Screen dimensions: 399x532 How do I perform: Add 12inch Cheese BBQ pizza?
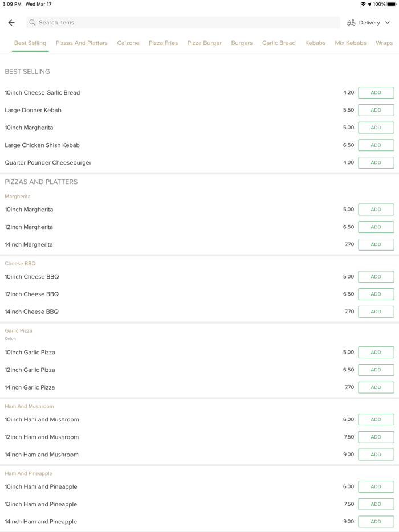[376, 294]
